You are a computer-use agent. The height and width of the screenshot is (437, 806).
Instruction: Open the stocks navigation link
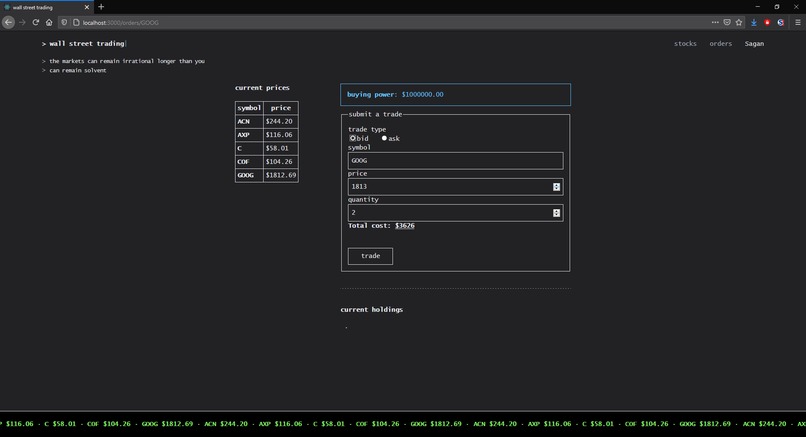click(685, 44)
